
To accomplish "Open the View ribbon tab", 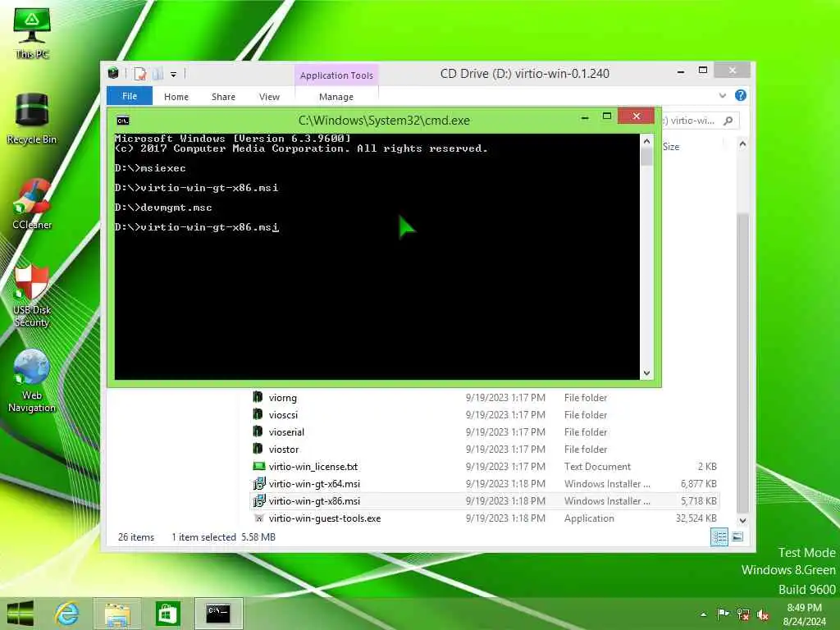I will tap(269, 97).
